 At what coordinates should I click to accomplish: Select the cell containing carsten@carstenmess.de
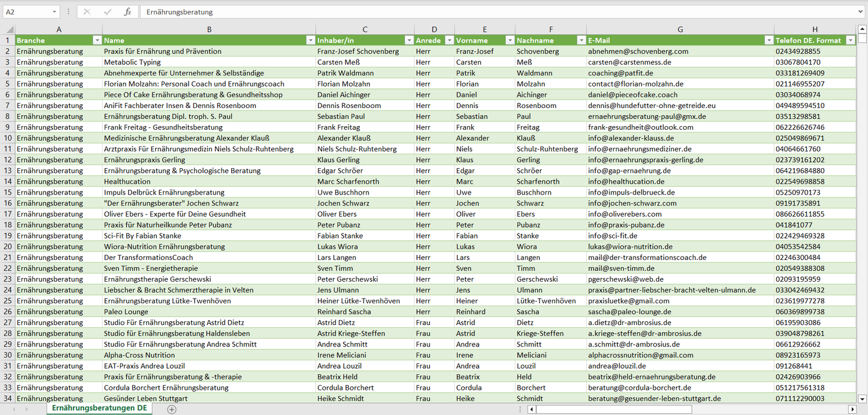click(629, 62)
